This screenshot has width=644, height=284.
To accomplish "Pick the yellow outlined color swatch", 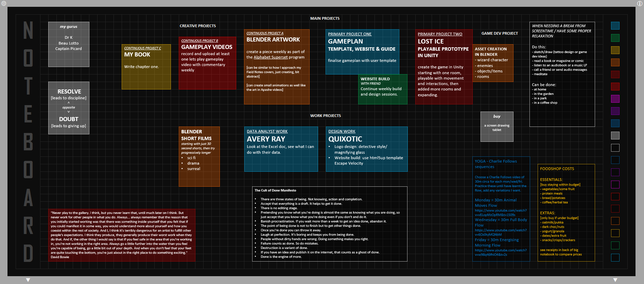I will (x=615, y=233).
